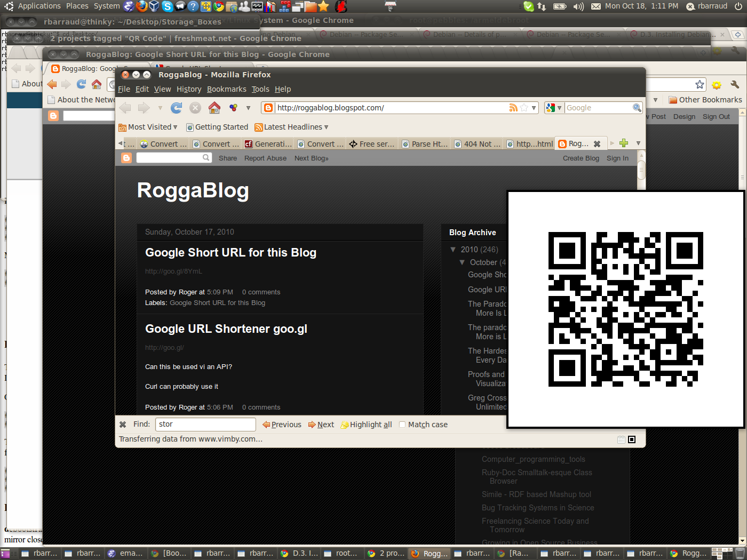The width and height of the screenshot is (747, 560).
Task: Click Sign Out in Chrome blog window
Action: tap(716, 117)
